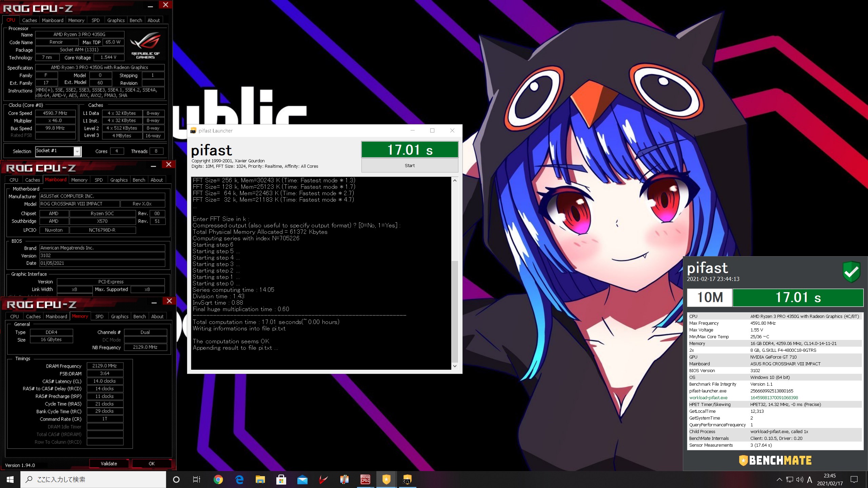
Task: Click the Threads value 8 field
Action: pos(156,151)
